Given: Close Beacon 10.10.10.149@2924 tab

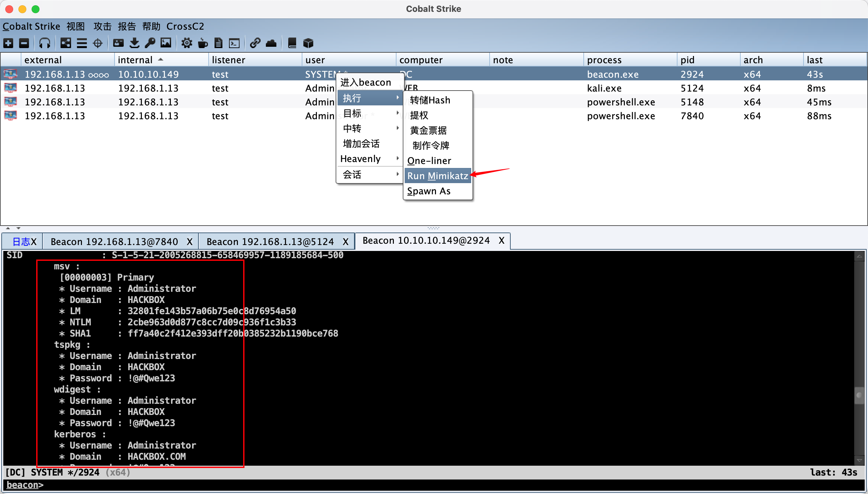Looking at the screenshot, I should coord(501,240).
